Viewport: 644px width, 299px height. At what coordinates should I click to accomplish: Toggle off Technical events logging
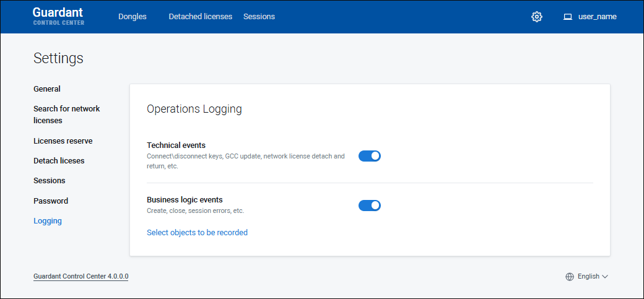pos(370,156)
